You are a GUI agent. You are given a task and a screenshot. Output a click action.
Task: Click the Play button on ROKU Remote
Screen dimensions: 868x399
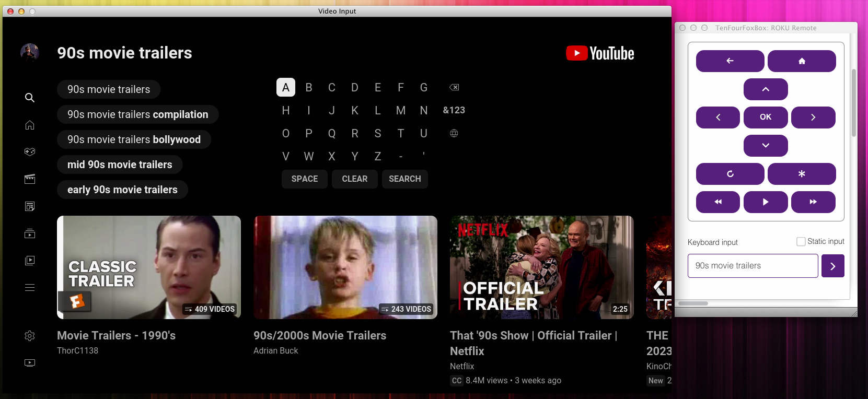click(766, 202)
